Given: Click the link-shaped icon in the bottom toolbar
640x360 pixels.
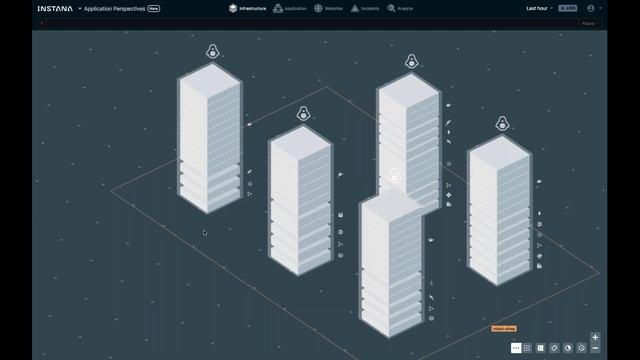Looking at the screenshot, I should coord(554,348).
